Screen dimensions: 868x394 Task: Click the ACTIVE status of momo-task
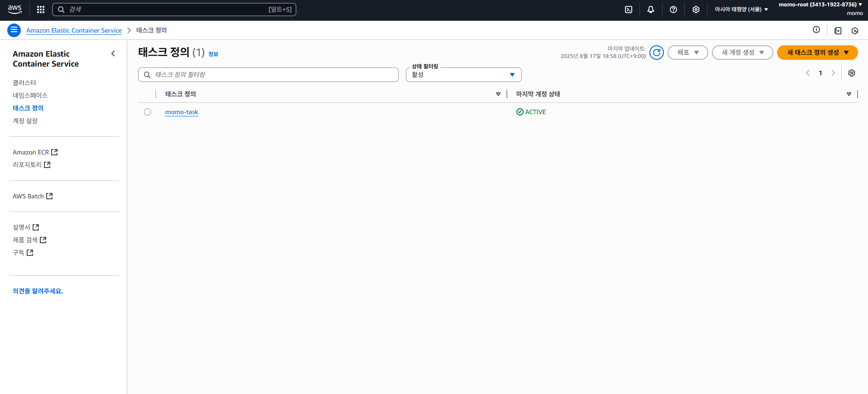[x=531, y=112]
